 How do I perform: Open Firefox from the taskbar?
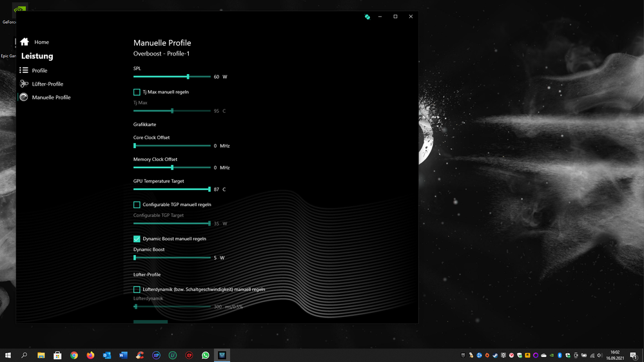click(x=90, y=355)
